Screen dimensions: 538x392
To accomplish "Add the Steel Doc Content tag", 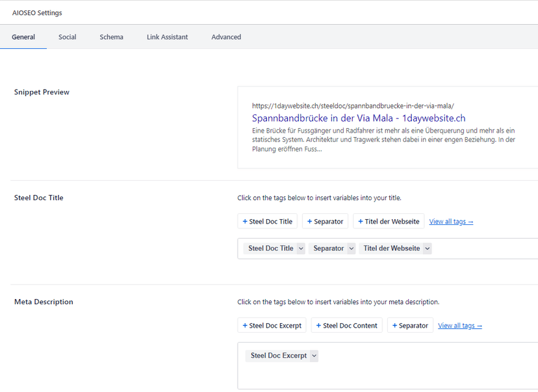I will [346, 326].
